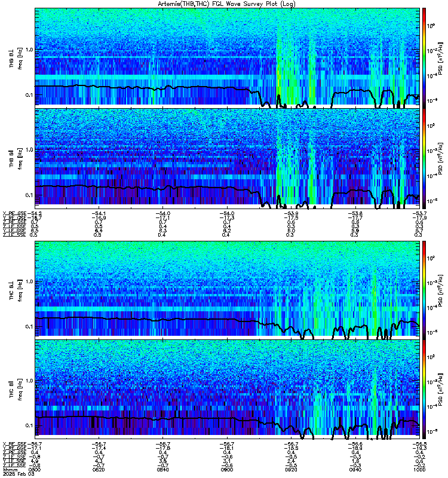Click the THB X_RE_GSE value -53.8
The width and height of the screenshot is (448, 478).
tap(355, 213)
